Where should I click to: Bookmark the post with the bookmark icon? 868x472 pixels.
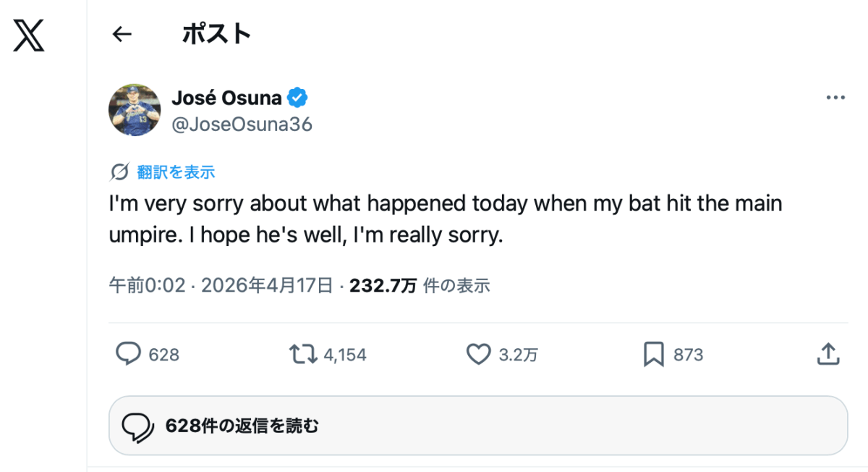pos(653,354)
